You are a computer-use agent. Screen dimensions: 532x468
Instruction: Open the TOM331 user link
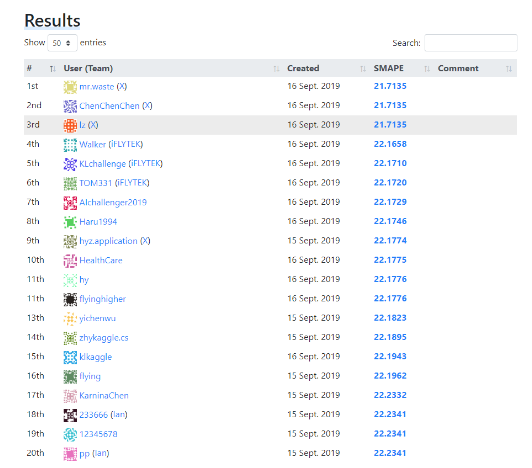(96, 183)
